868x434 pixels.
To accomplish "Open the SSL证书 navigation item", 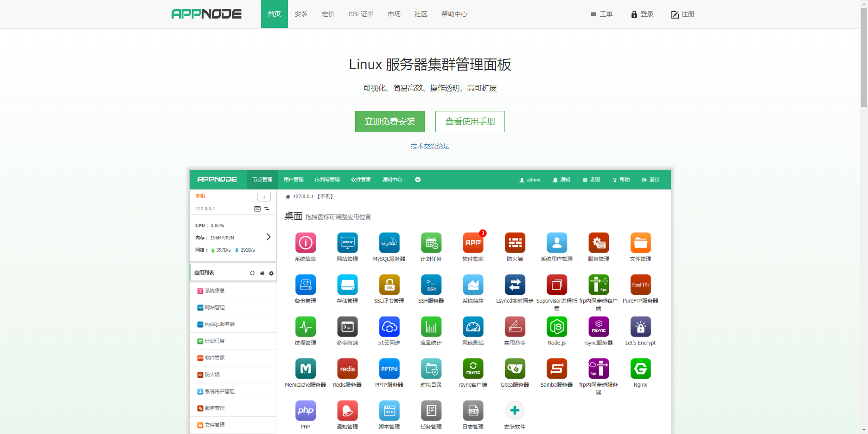I will [x=361, y=14].
